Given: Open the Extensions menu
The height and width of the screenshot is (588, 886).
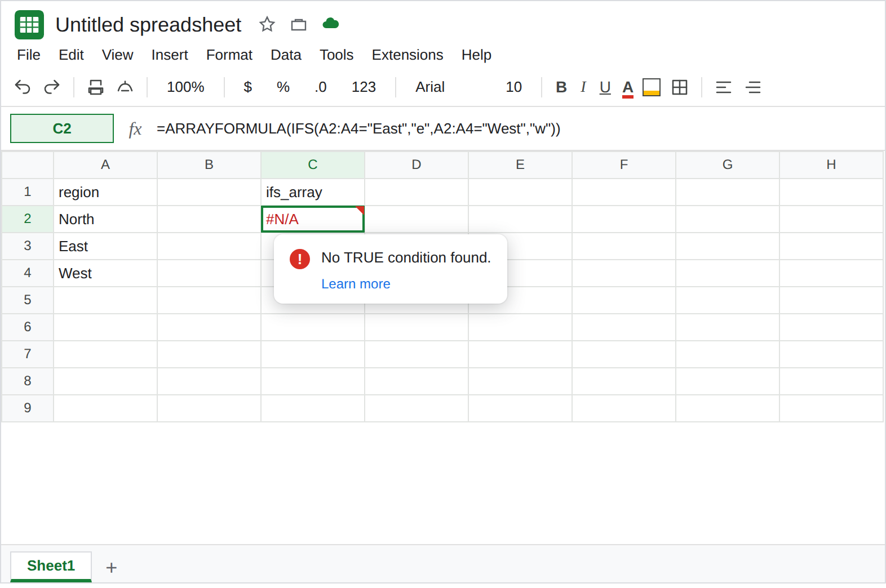Looking at the screenshot, I should 407,55.
